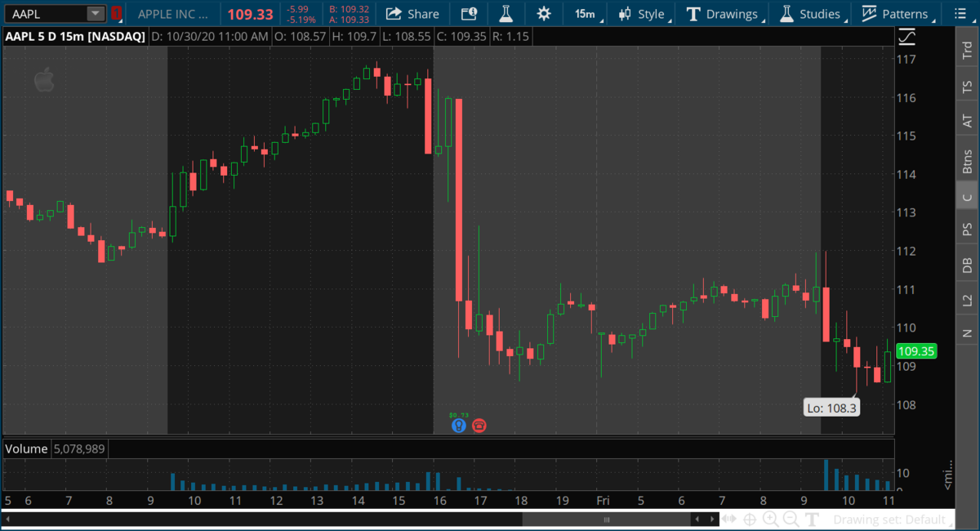Open the Drawings menu
The width and height of the screenshot is (980, 531).
pos(722,13)
